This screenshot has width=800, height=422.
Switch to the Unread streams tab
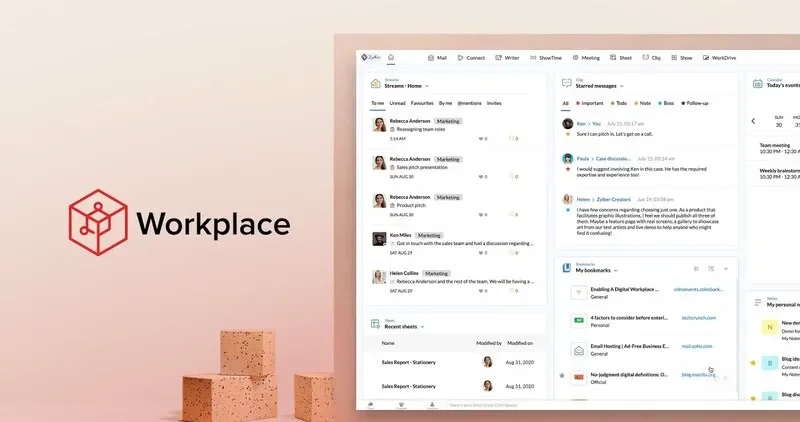click(x=397, y=103)
